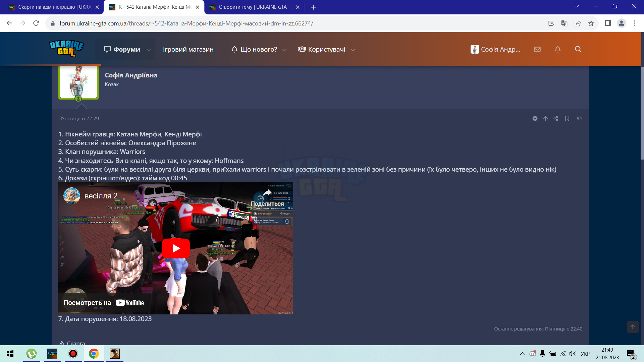Click the Посмотреть на YouTube link
This screenshot has width=644, height=362.
point(104,303)
